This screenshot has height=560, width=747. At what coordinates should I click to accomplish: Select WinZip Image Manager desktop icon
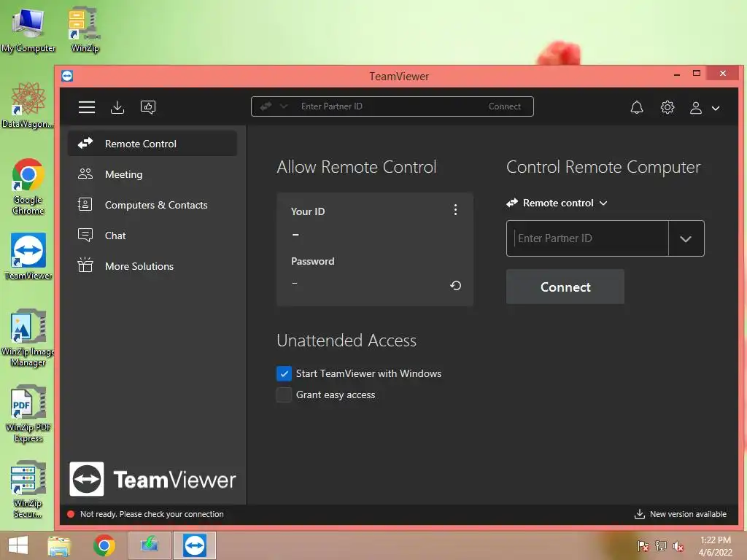coord(28,338)
